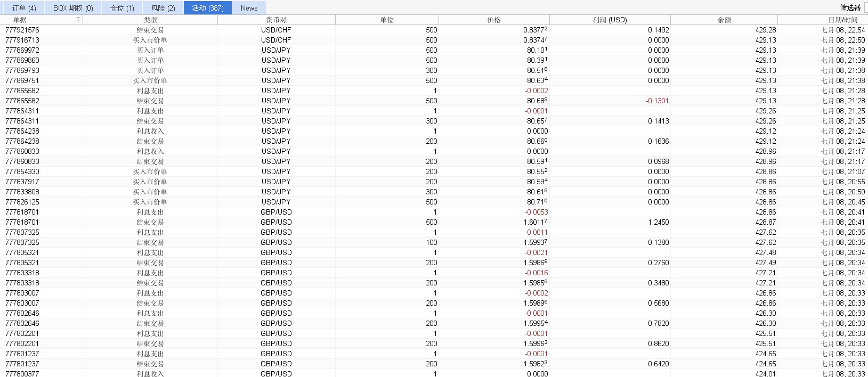Click the USD/JPY price 80.10
Image resolution: width=868 pixels, height=377 pixels.
pyautogui.click(x=537, y=51)
